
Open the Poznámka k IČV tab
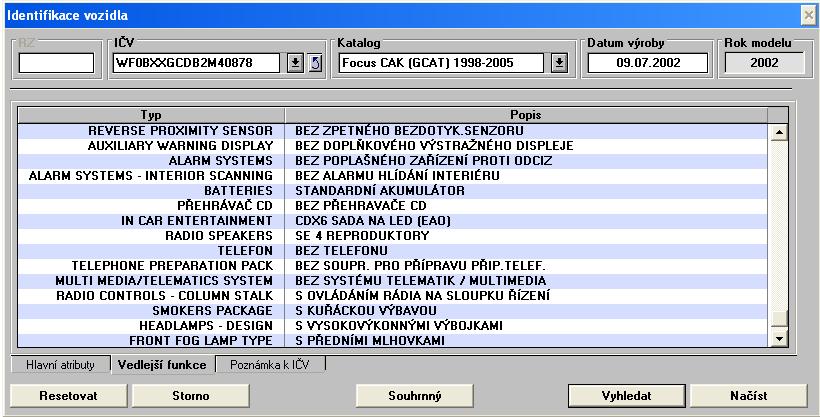click(270, 364)
